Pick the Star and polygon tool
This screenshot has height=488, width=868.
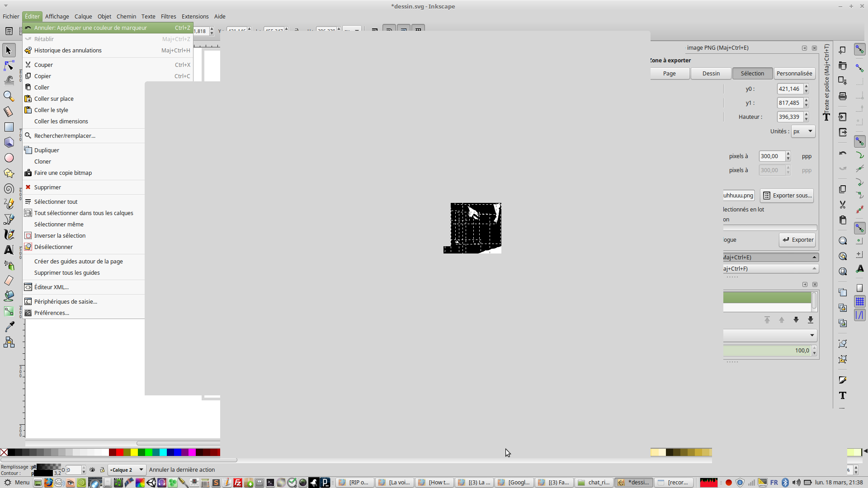click(9, 174)
